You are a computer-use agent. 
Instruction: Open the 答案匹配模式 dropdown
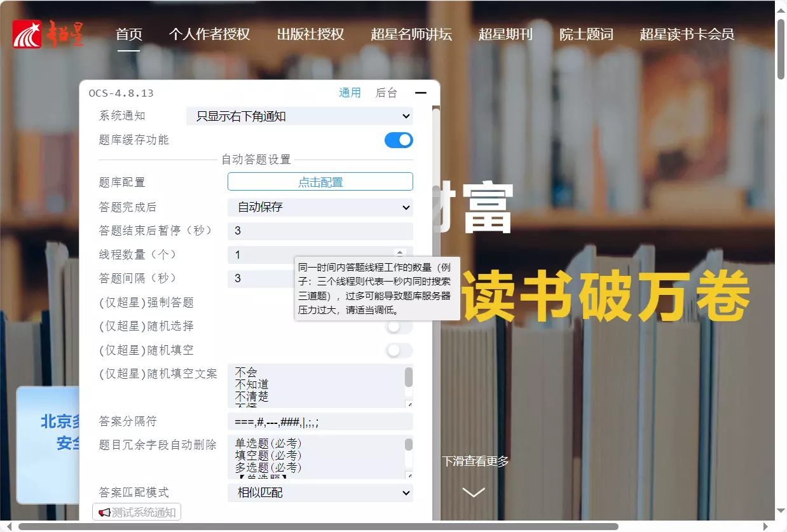[x=320, y=493]
